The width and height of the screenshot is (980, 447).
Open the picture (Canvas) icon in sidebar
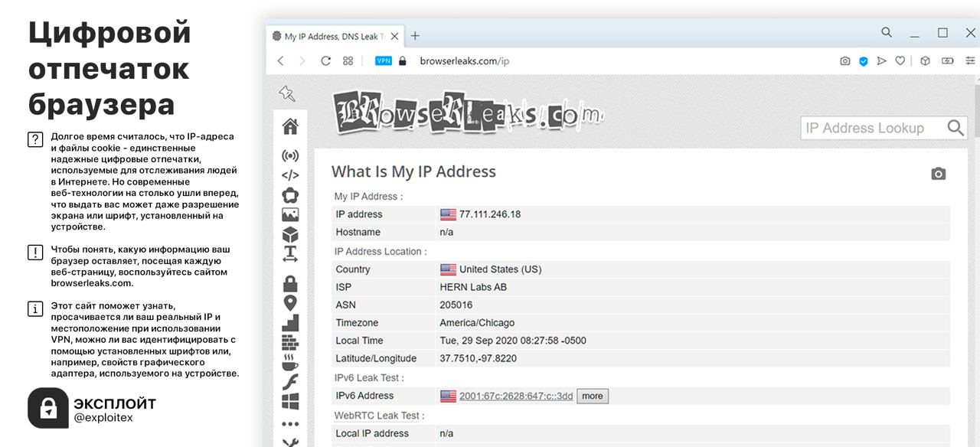pyautogui.click(x=290, y=215)
